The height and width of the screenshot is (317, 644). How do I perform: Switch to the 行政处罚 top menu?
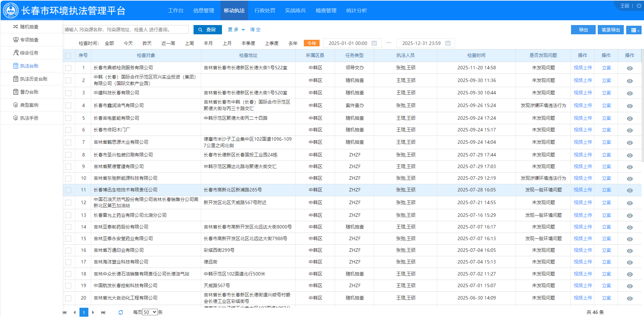tap(264, 11)
